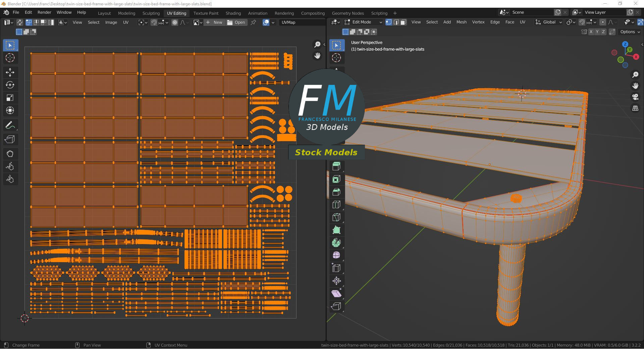The image size is (644, 349).
Task: Click the Open image button
Action: point(236,22)
